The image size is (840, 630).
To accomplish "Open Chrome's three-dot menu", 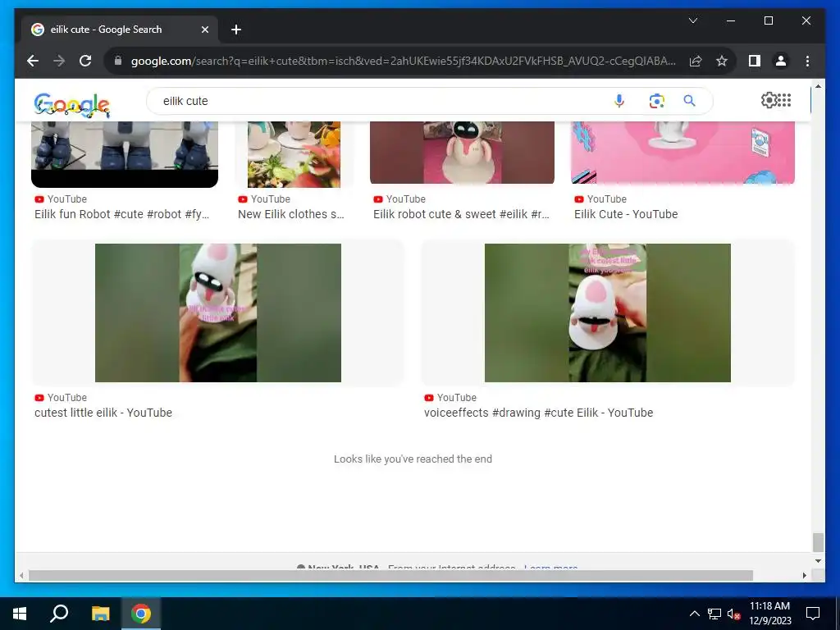I will (807, 61).
